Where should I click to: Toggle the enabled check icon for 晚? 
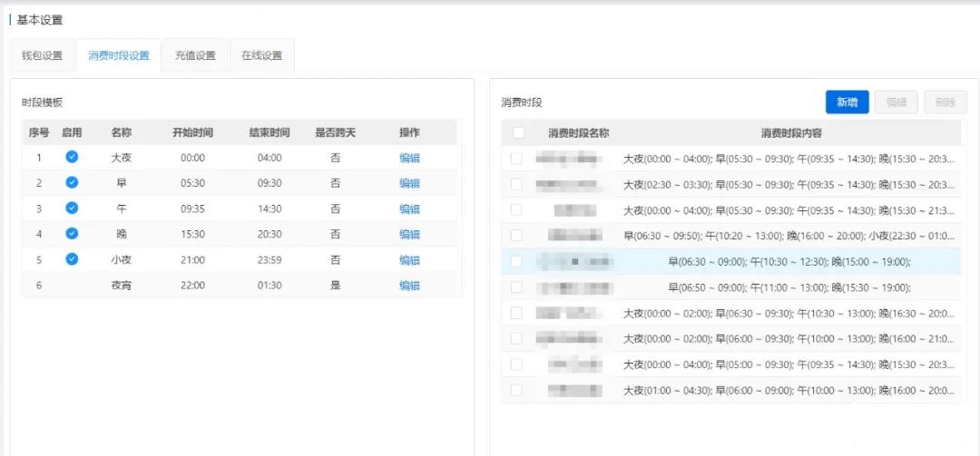point(72,234)
